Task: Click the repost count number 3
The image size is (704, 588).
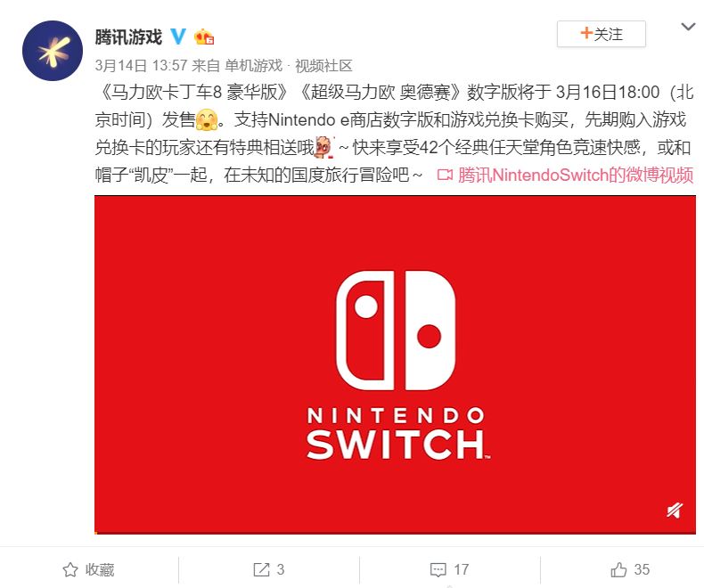Action: (x=281, y=569)
